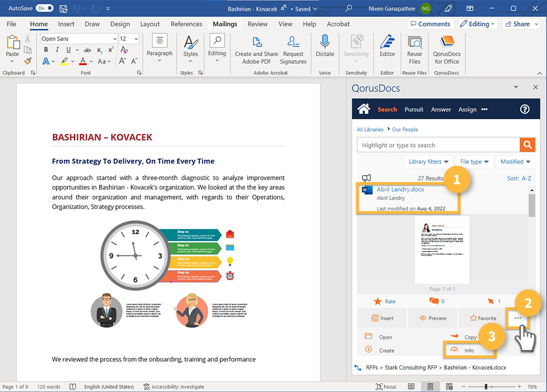Apply yellow text highlight color
547x392 pixels.
click(64, 61)
